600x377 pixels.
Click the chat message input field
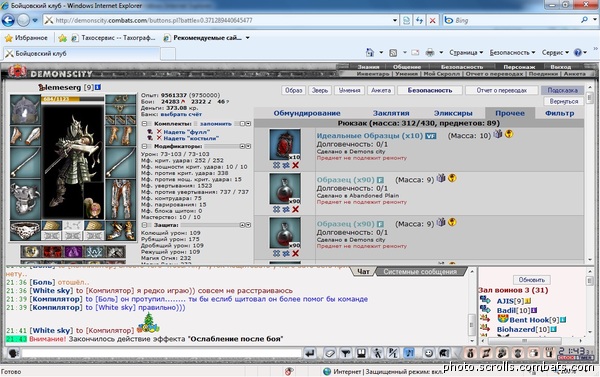(x=161, y=353)
